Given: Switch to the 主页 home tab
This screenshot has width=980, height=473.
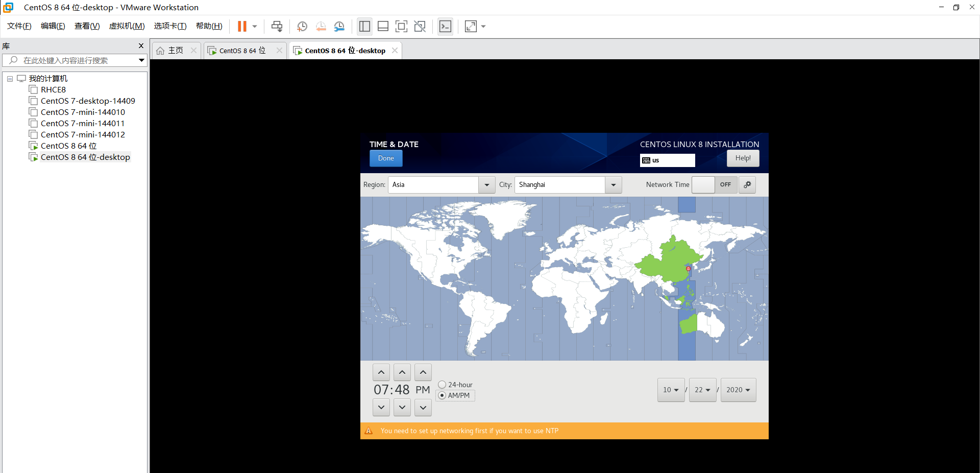Looking at the screenshot, I should point(176,51).
